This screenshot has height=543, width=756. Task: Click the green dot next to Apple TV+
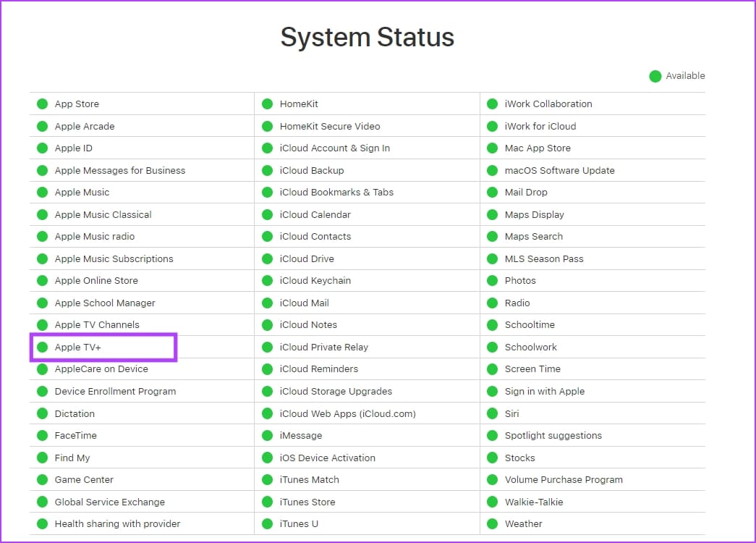click(x=43, y=347)
